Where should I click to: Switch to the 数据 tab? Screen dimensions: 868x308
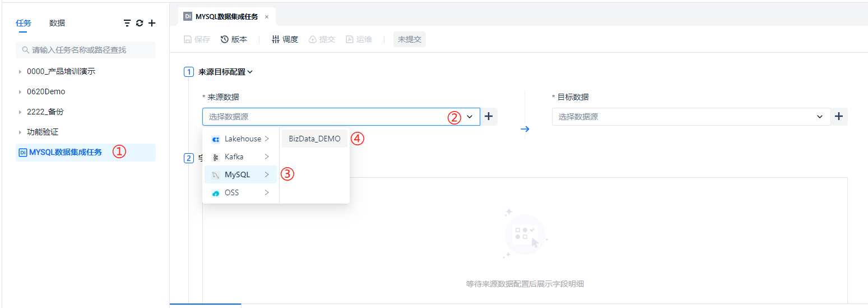pyautogui.click(x=57, y=23)
